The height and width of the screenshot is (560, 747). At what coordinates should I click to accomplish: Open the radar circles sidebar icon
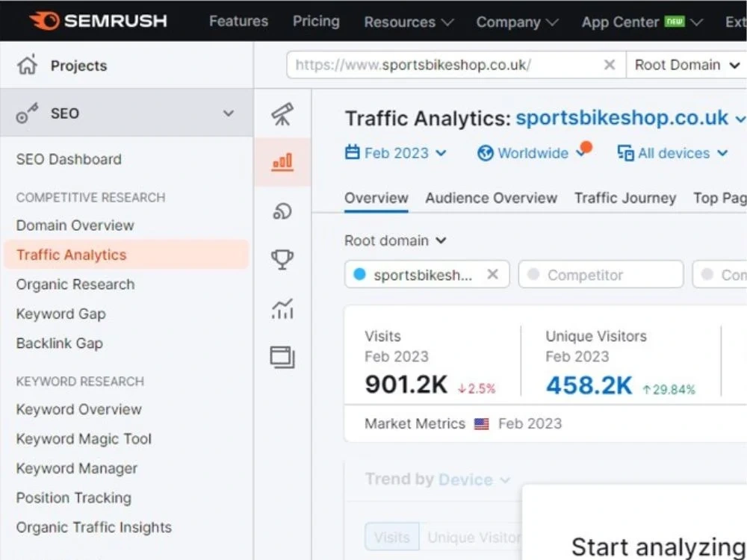(x=282, y=211)
